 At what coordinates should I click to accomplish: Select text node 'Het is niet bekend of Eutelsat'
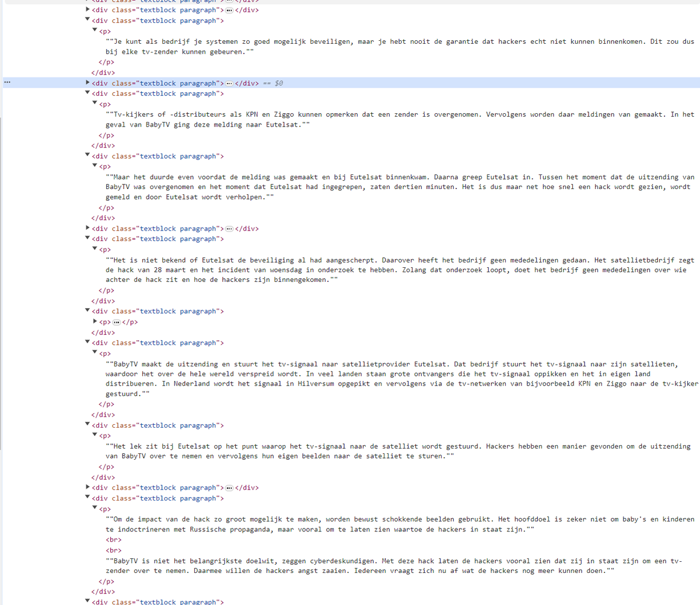400,270
